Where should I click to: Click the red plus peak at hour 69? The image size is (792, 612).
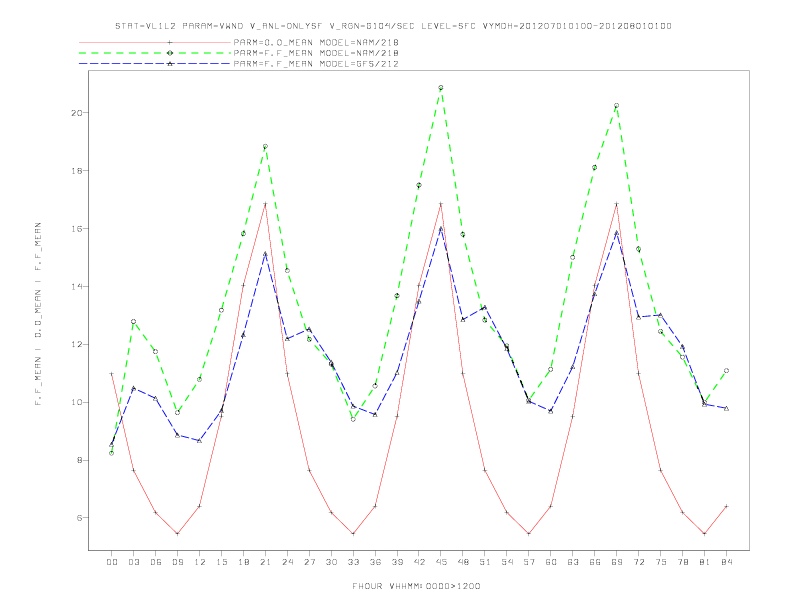[616, 204]
